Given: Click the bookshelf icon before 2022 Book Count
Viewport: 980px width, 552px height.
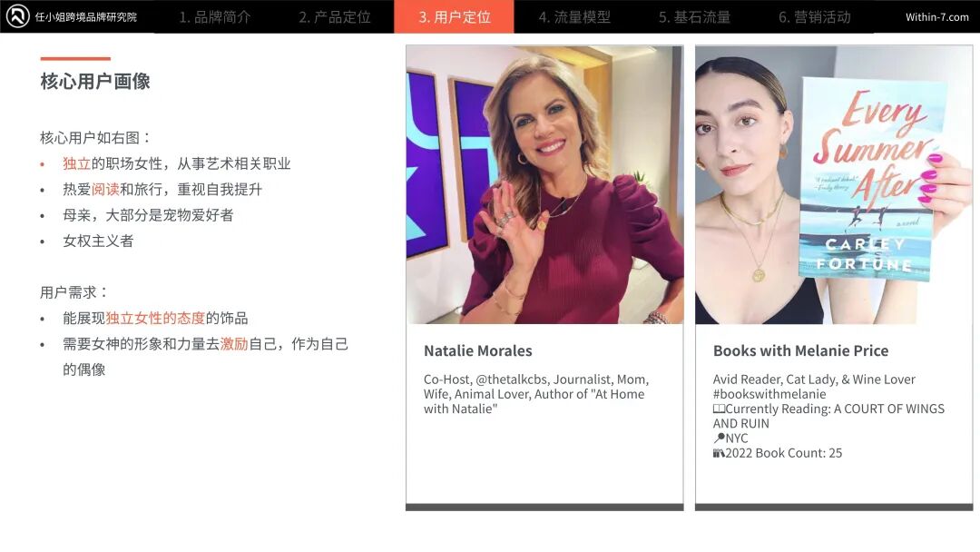Looking at the screenshot, I should click(x=718, y=452).
